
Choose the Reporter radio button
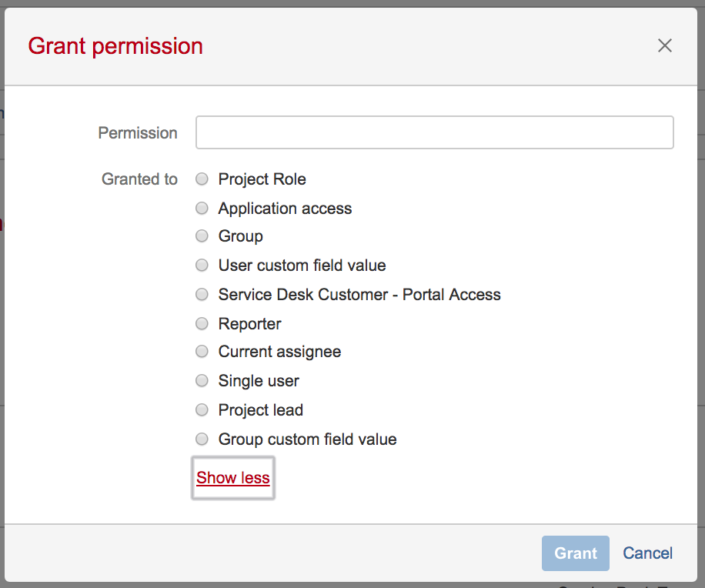pos(202,324)
